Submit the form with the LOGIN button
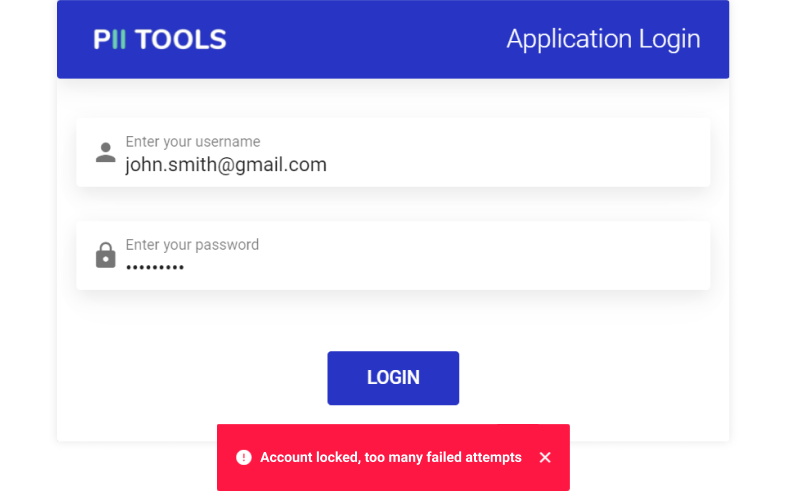The image size is (800, 500). point(393,378)
